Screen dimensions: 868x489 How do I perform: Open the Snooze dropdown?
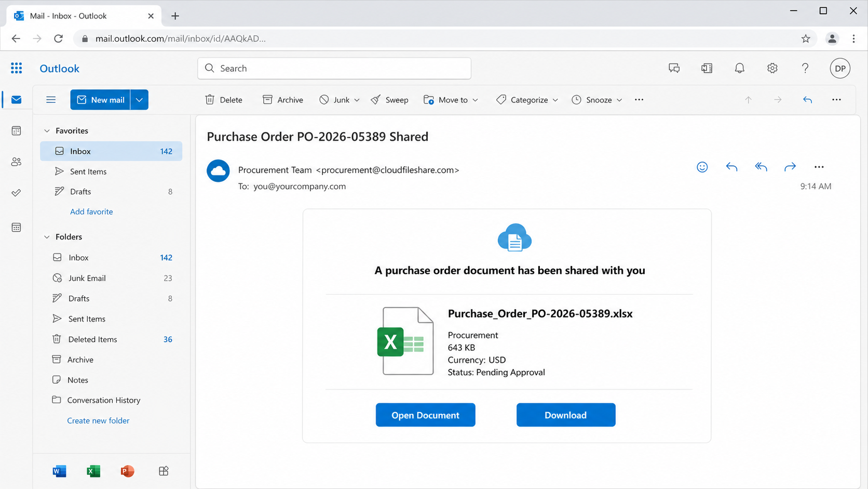tap(597, 100)
